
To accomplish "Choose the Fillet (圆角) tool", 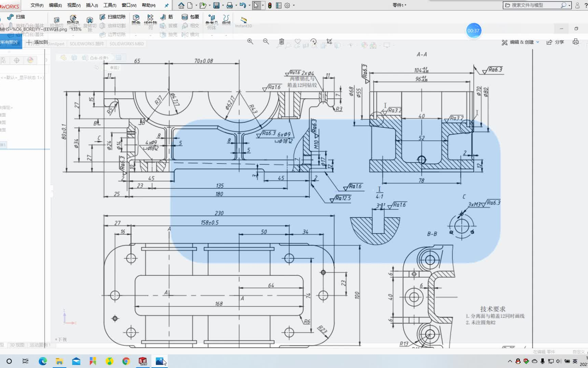I will 136,20.
